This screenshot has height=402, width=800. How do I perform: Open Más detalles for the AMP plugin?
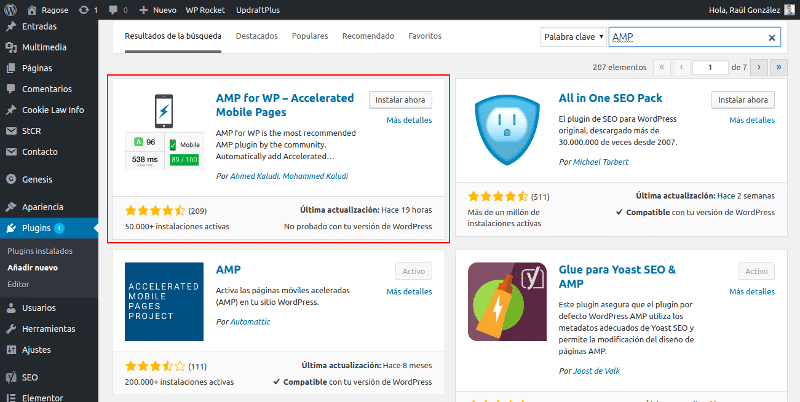(x=409, y=292)
